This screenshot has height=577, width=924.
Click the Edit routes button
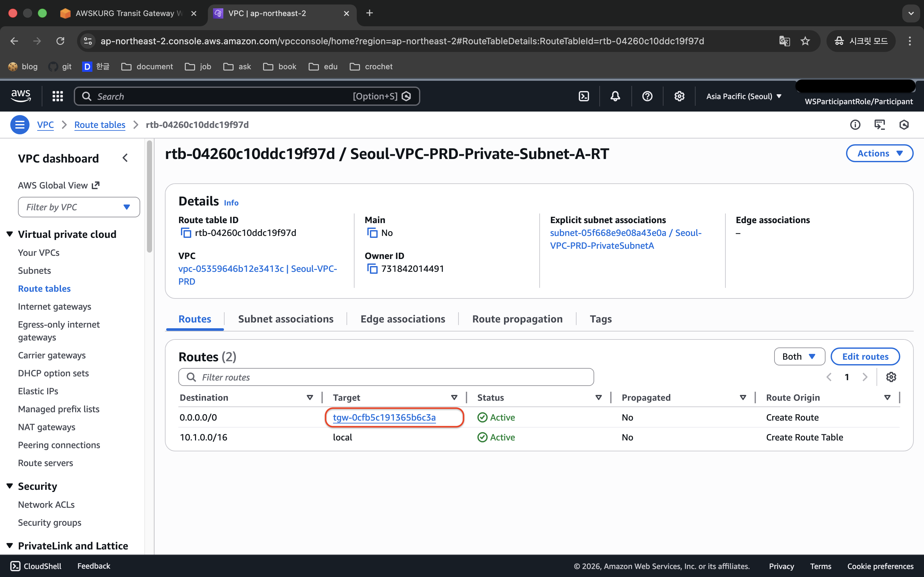(865, 356)
